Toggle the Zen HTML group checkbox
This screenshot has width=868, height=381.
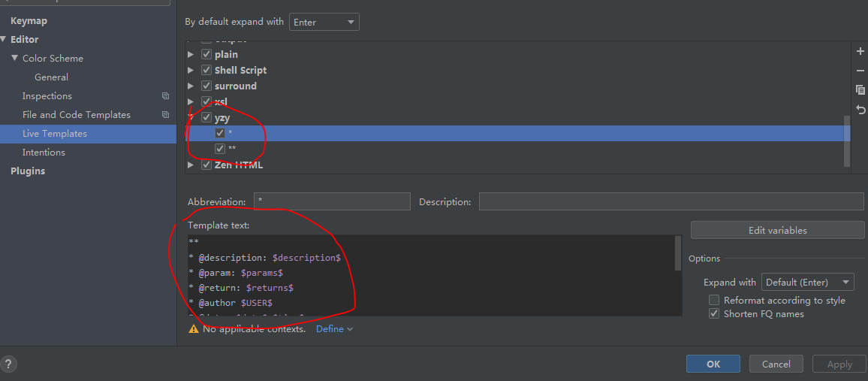point(206,165)
